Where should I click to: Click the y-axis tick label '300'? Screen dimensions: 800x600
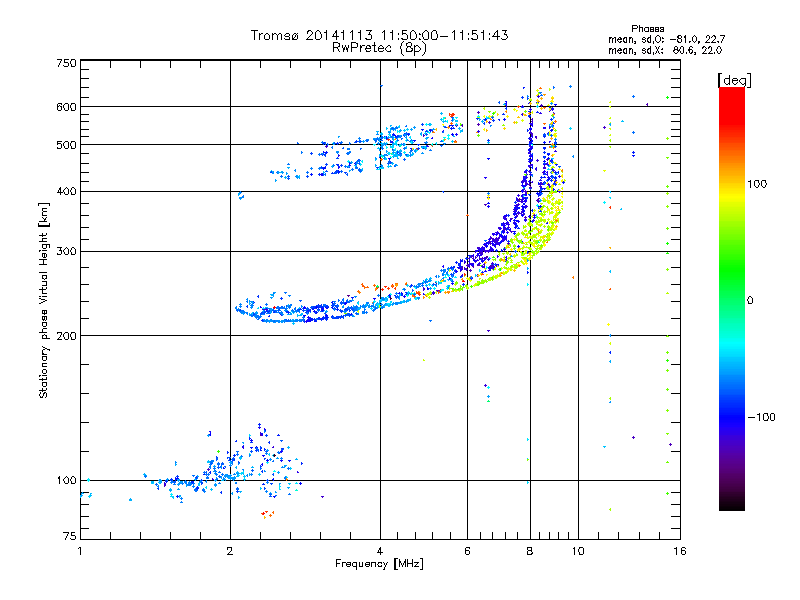click(x=67, y=252)
